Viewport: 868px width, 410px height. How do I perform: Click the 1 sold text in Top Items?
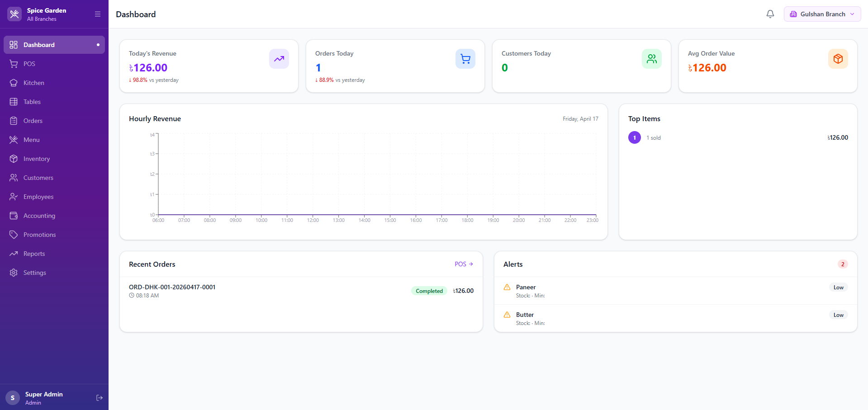(x=654, y=138)
